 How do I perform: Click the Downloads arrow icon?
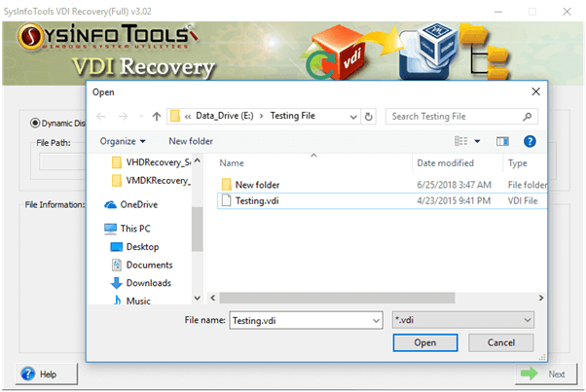117,283
